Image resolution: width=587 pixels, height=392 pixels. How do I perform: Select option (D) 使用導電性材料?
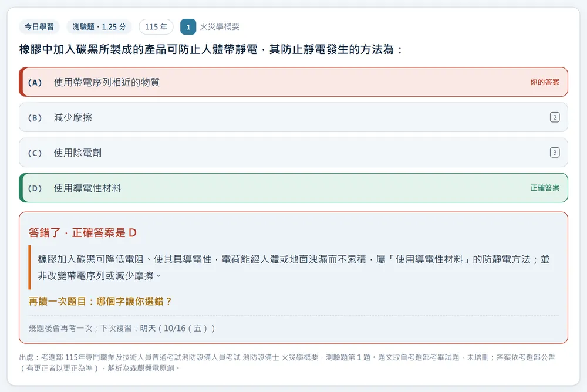click(293, 188)
